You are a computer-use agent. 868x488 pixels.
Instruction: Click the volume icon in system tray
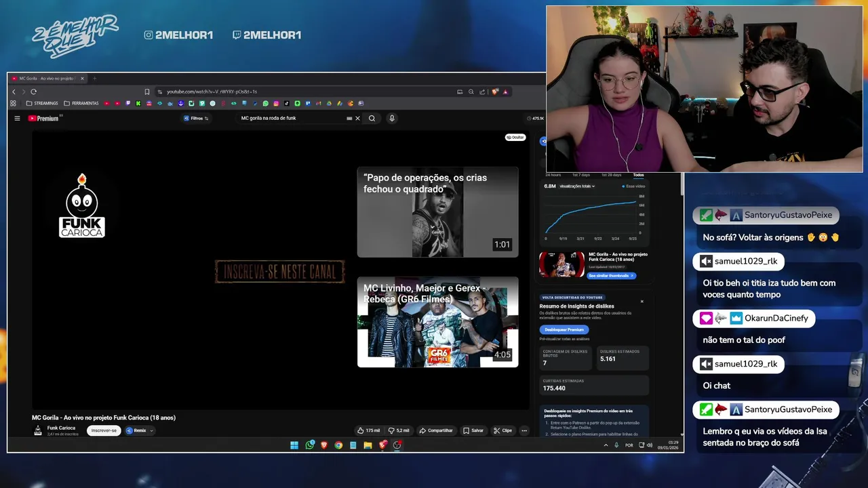650,445
